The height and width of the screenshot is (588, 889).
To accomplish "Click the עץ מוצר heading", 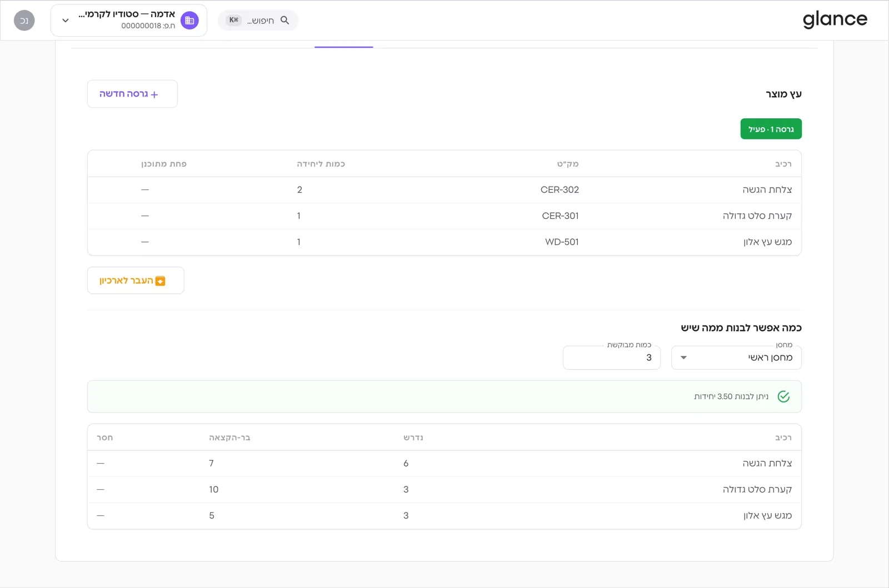I will [x=783, y=94].
